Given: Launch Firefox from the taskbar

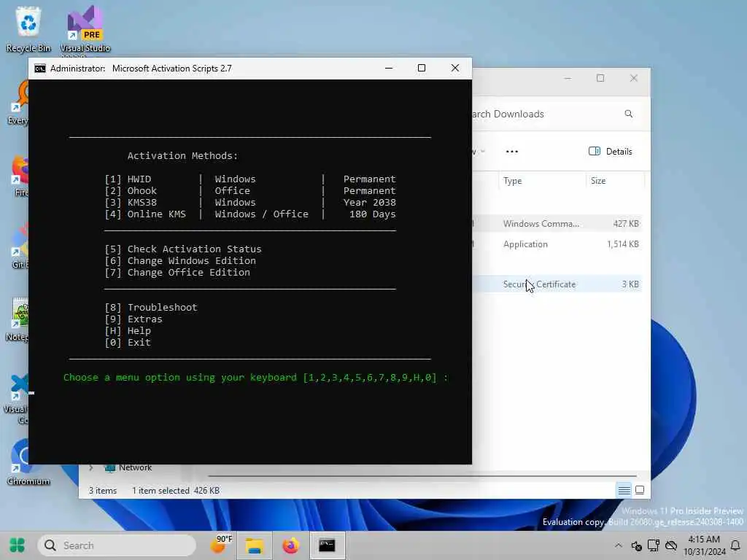Looking at the screenshot, I should point(290,545).
